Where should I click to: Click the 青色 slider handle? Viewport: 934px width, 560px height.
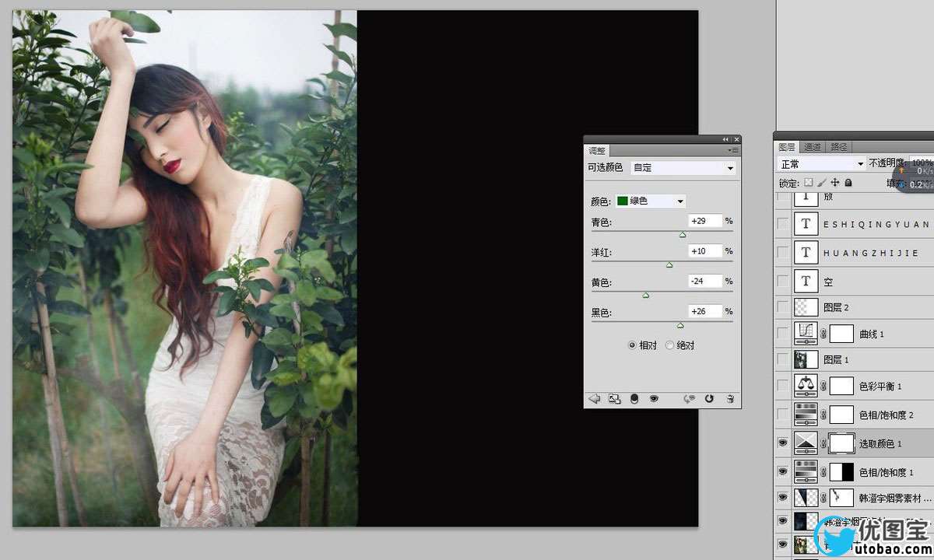click(x=683, y=234)
